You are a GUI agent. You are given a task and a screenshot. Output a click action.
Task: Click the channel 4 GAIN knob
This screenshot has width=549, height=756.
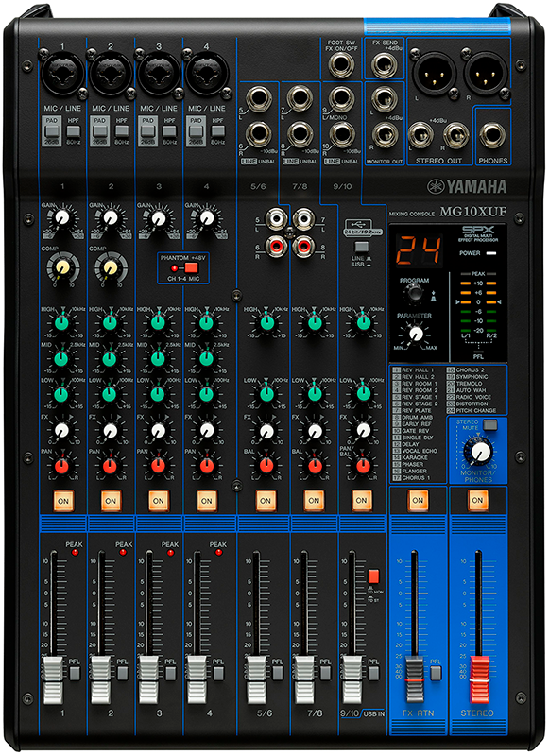coord(207,219)
